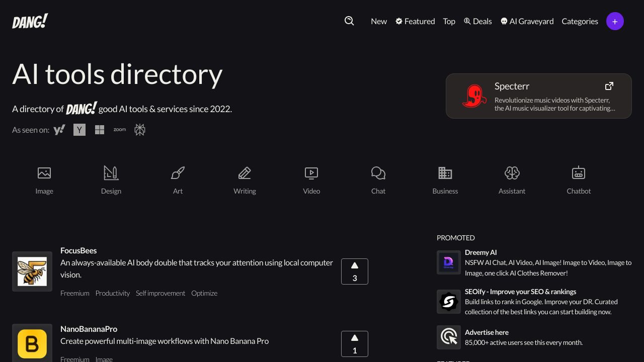Viewport: 644px width, 362px height.
Task: Select the Video category icon
Action: (x=311, y=173)
